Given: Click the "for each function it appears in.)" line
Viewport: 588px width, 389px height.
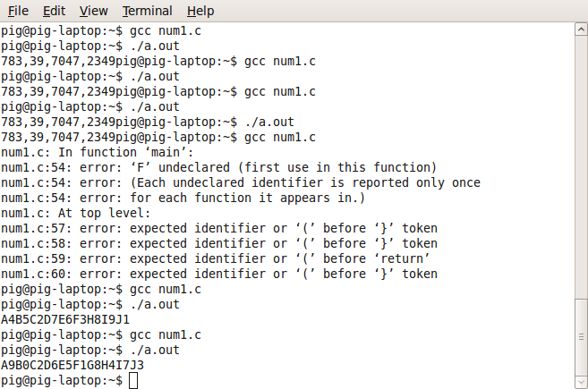Looking at the screenshot, I should (x=183, y=198).
